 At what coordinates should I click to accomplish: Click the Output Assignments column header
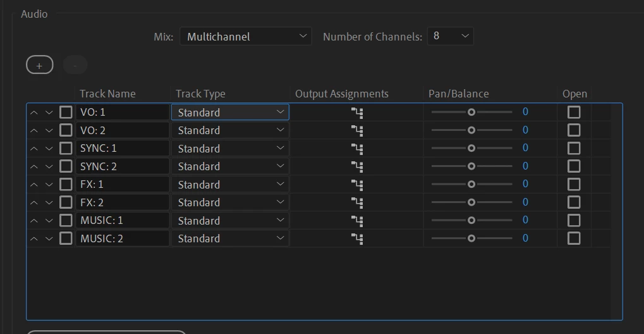tap(342, 94)
